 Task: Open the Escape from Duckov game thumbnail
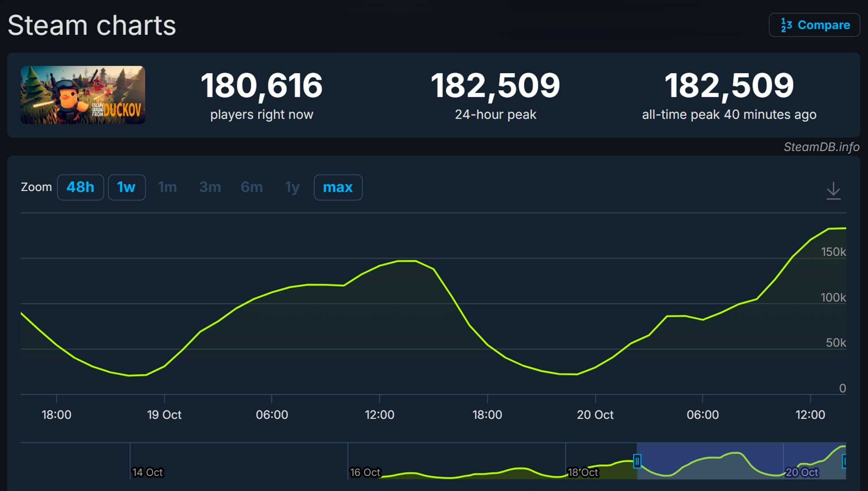83,95
